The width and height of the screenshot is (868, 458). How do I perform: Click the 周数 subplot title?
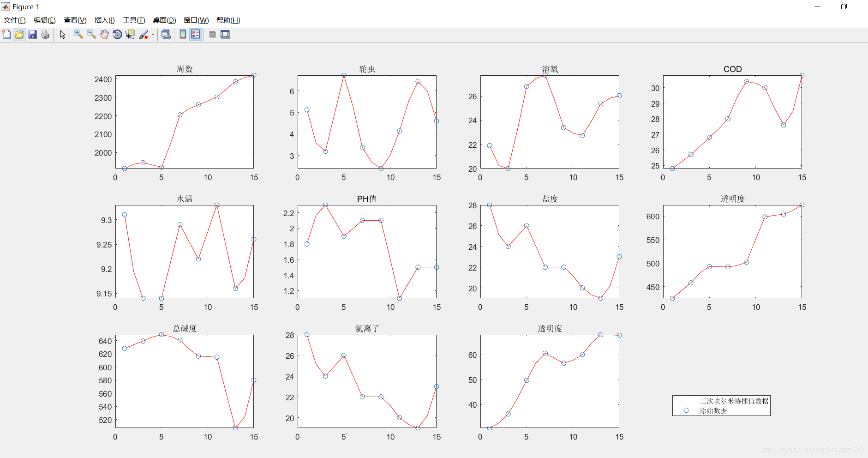click(185, 69)
